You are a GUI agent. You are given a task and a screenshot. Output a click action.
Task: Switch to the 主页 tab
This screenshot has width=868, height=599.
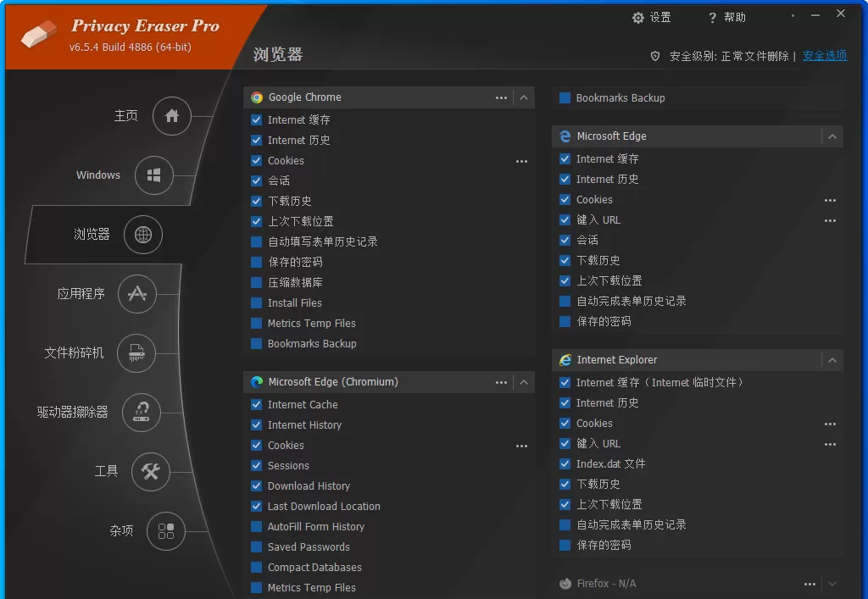125,115
